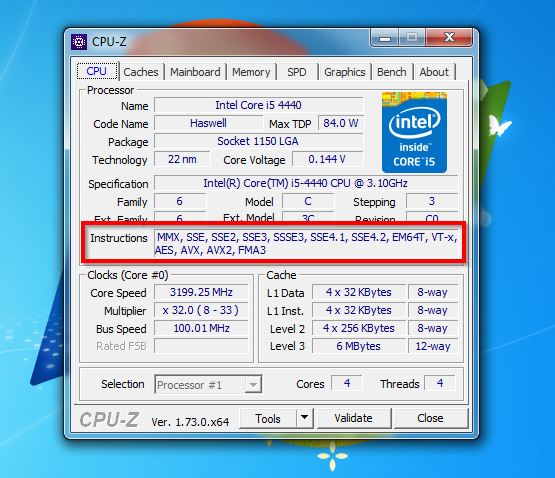Minimize the CPU-Z window

(x=385, y=37)
